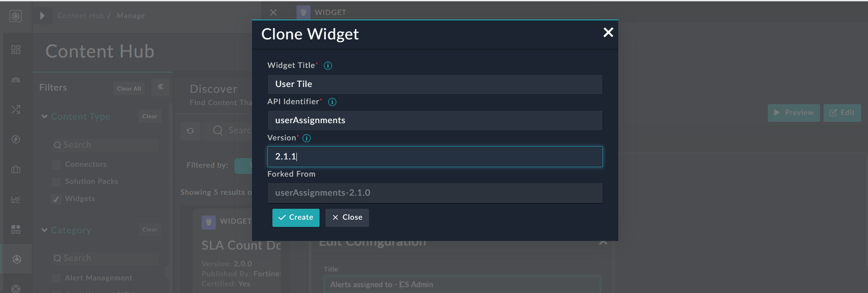Select the Queue Management people icon

point(15,79)
